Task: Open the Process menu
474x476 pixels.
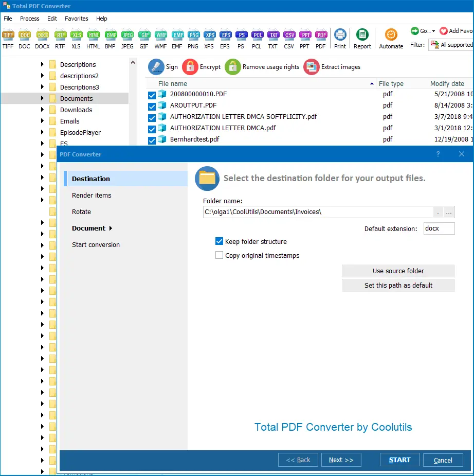Action: (x=29, y=19)
